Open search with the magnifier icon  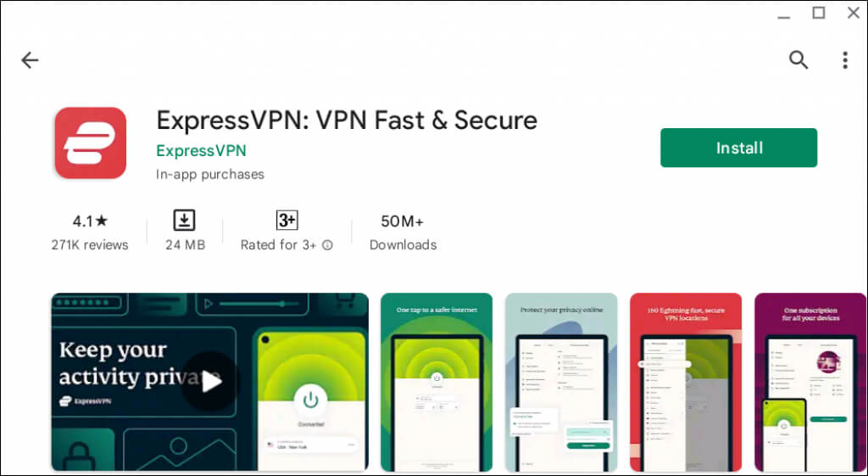[x=798, y=60]
